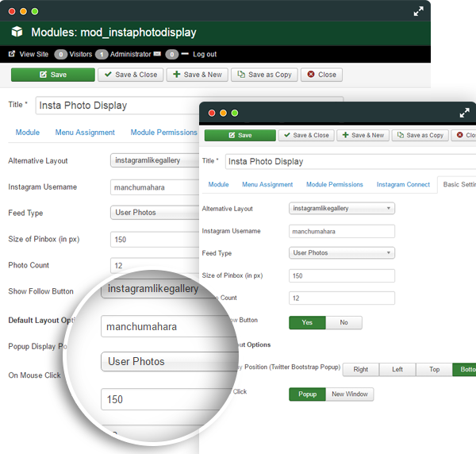Set Show Follow Button to Yes
The image size is (476, 454).
(x=307, y=322)
